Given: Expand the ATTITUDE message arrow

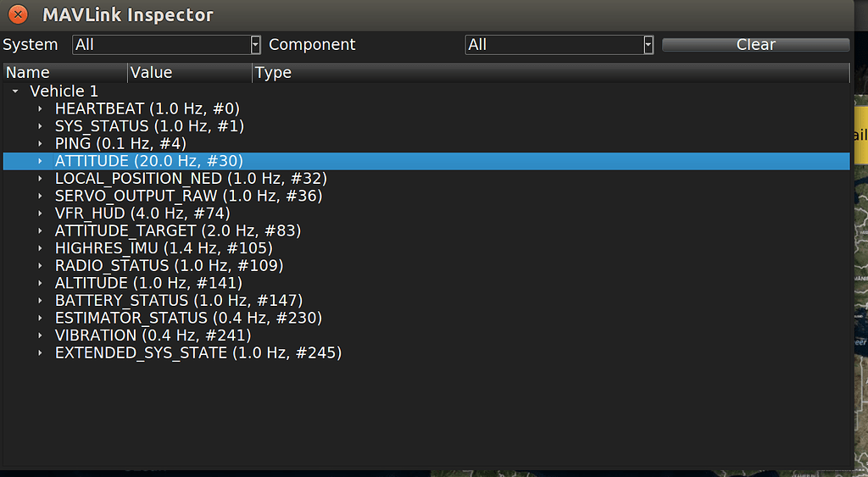Looking at the screenshot, I should [x=40, y=161].
